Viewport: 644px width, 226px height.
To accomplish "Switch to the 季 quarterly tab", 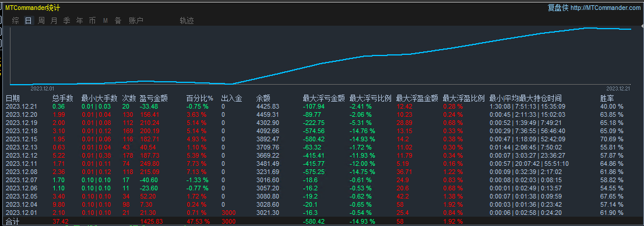I will click(x=66, y=20).
